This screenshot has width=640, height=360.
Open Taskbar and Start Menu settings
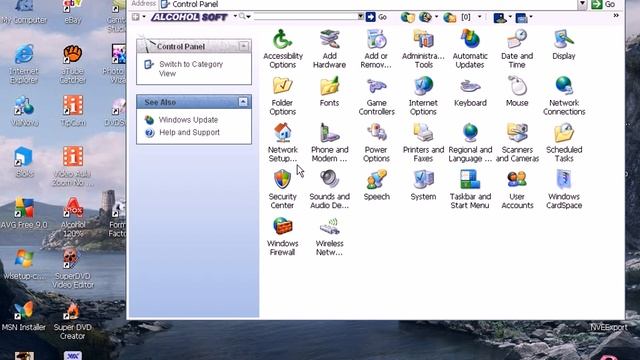[x=470, y=190]
